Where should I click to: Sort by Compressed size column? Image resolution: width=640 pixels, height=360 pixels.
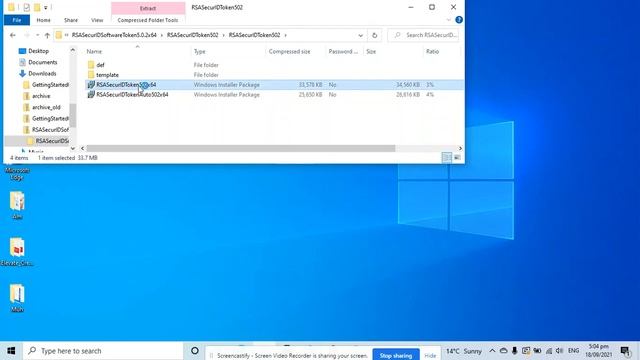click(289, 51)
